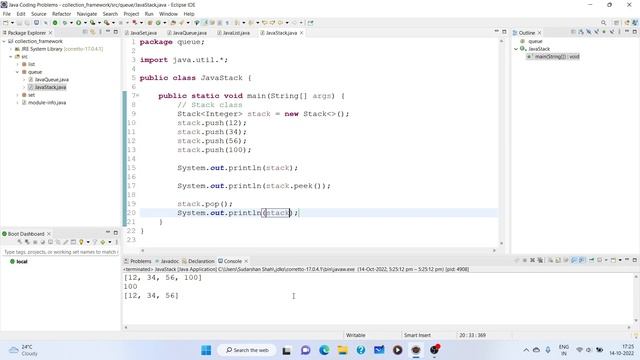This screenshot has height=360, width=640.
Task: Toggle Hide Non-Public Members in Outline
Action: [604, 32]
